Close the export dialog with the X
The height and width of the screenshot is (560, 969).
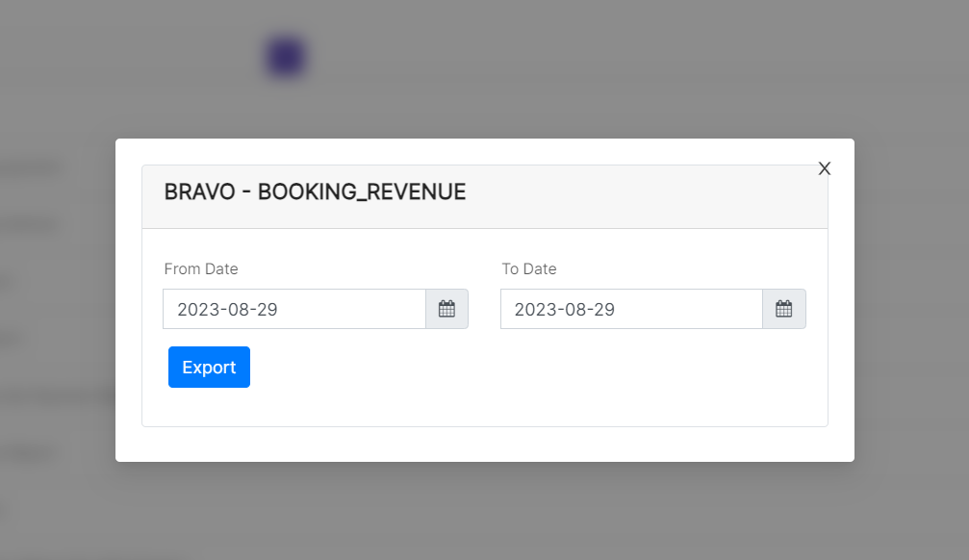824,168
